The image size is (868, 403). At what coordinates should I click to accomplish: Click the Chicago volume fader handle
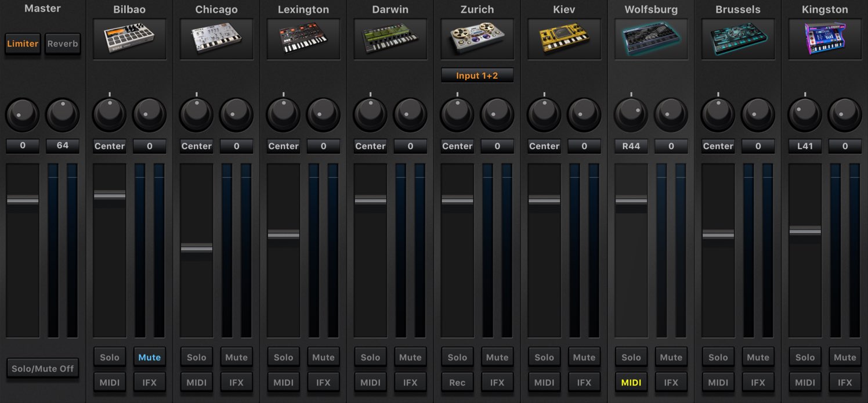[197, 248]
